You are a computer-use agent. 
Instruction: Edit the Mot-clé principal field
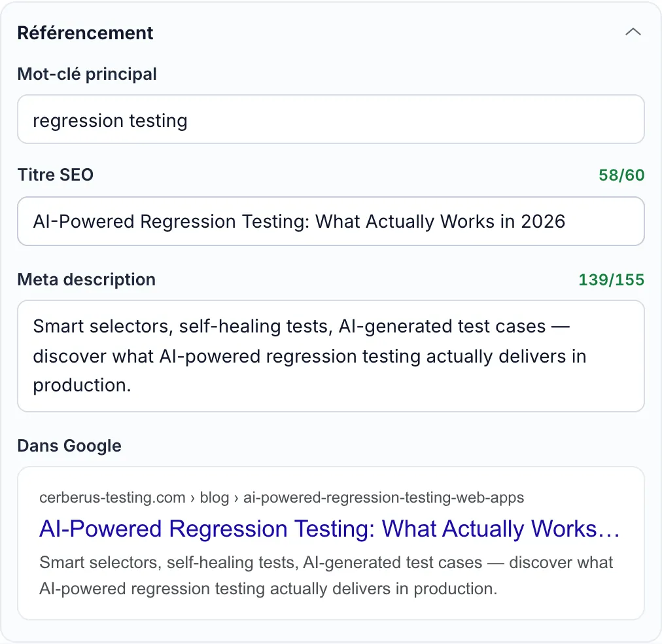click(x=330, y=119)
